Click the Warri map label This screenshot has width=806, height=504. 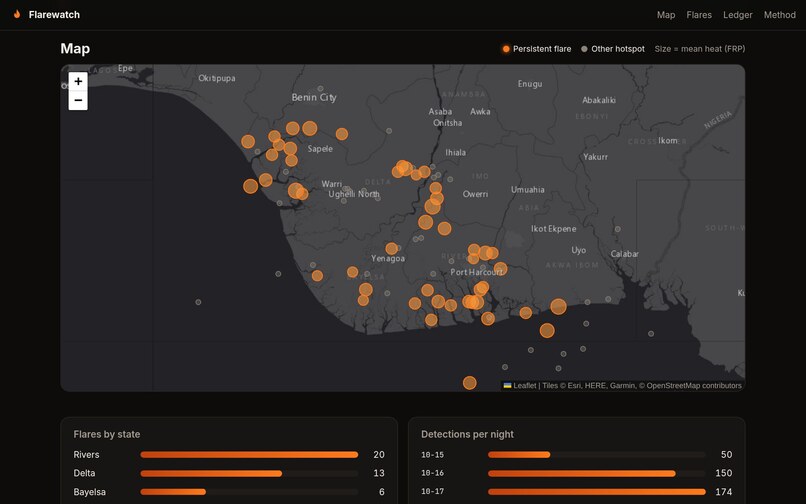point(332,184)
